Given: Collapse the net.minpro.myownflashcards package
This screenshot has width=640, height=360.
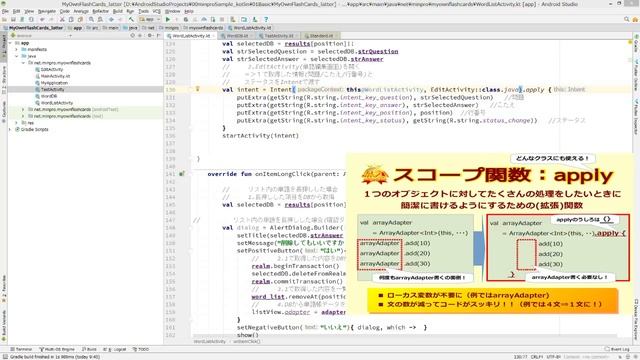Looking at the screenshot, I should point(23,63).
